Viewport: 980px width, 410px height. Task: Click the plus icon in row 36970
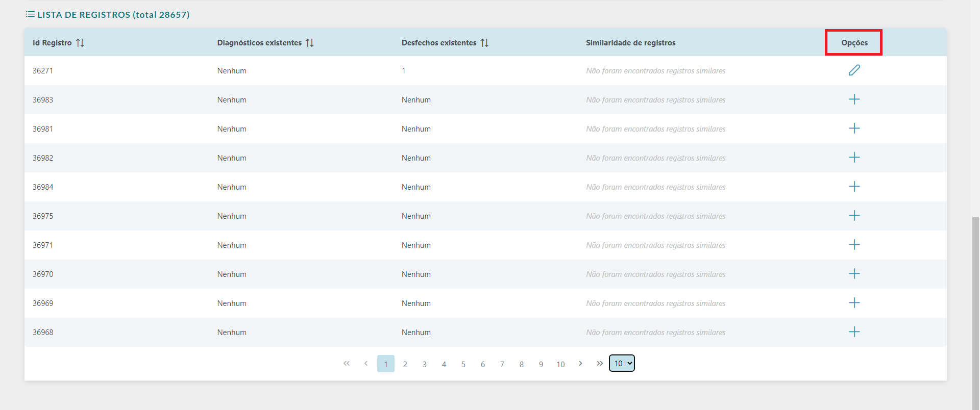[854, 274]
